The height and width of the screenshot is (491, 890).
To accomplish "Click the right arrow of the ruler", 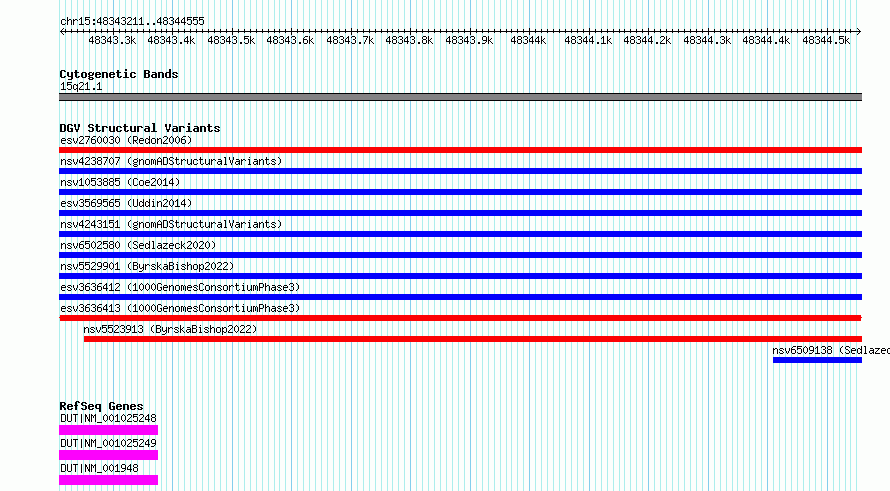I will (859, 32).
